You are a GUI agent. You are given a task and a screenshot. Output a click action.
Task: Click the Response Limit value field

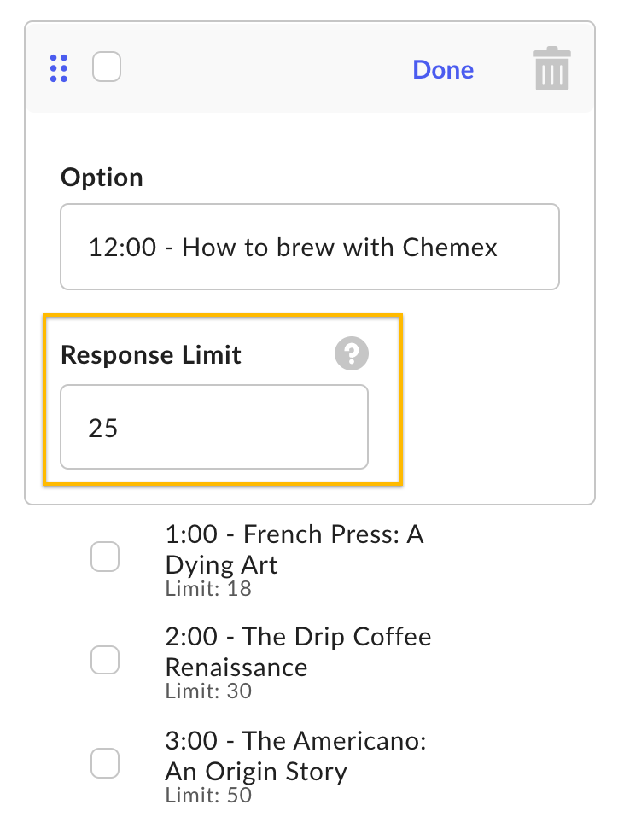(x=213, y=427)
